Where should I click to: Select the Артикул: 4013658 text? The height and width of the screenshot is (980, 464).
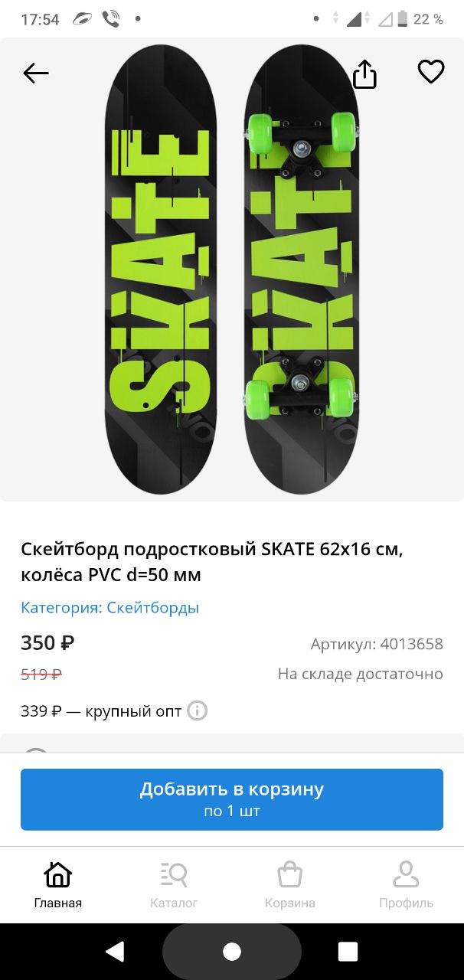377,644
